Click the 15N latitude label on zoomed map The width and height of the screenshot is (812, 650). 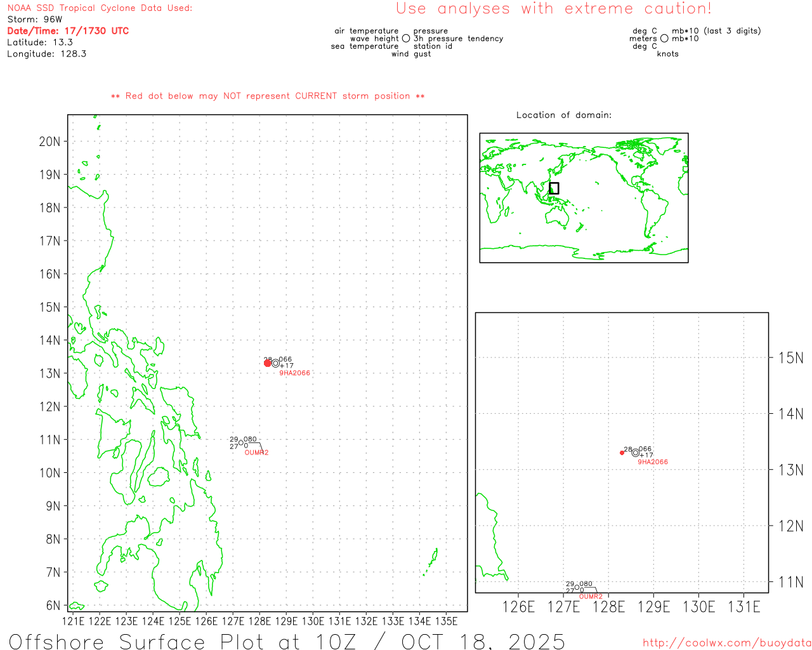pos(790,358)
